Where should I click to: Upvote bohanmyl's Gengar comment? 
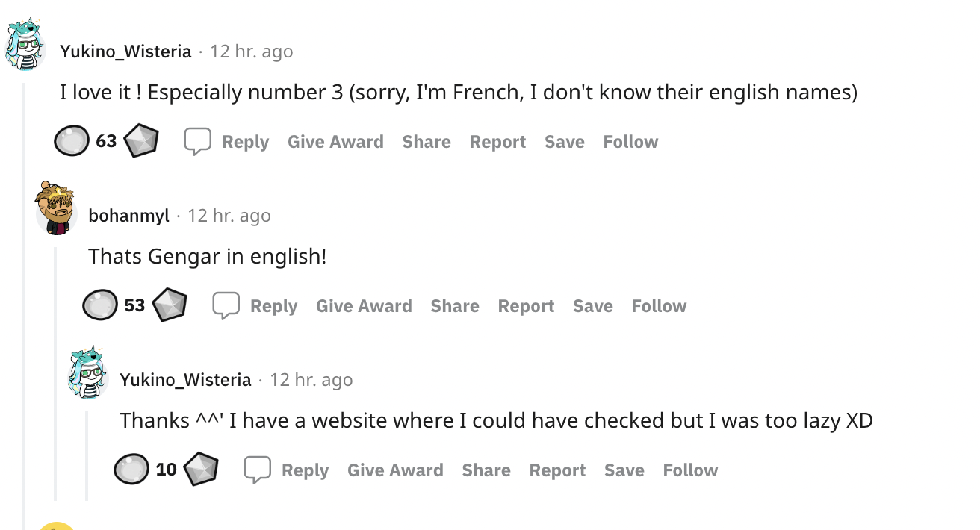coord(100,305)
